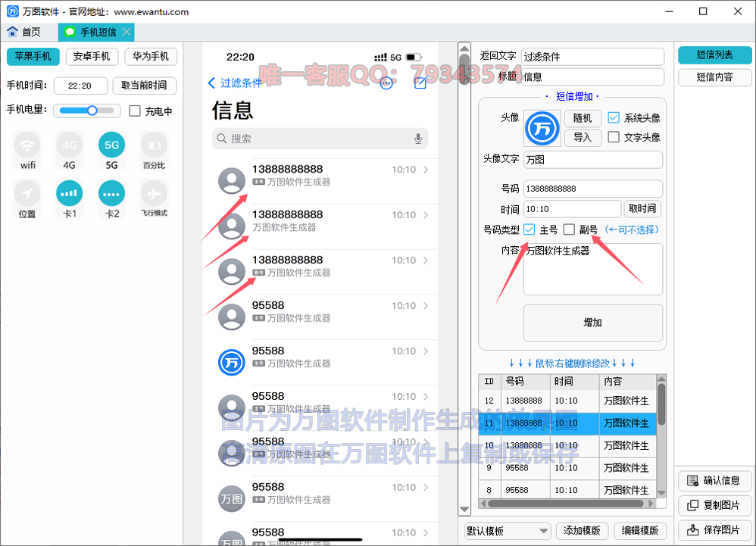Click the Save Image (保存图片) button
756x546 pixels.
tap(714, 529)
